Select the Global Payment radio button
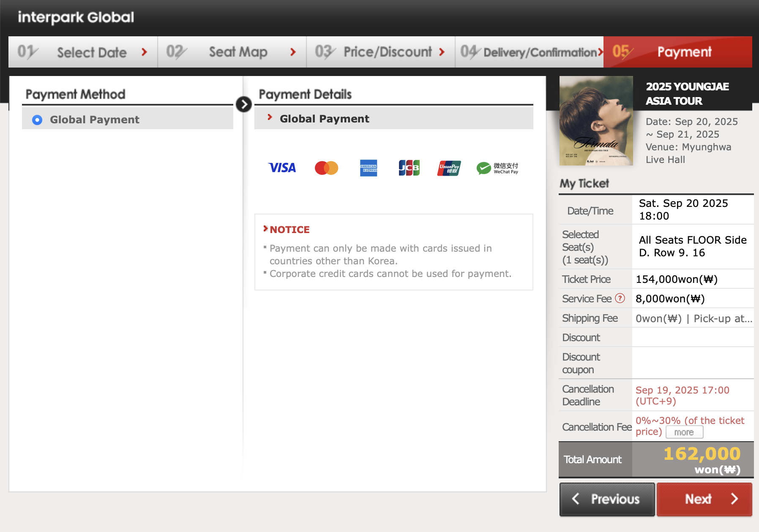The image size is (759, 532). [x=37, y=120]
